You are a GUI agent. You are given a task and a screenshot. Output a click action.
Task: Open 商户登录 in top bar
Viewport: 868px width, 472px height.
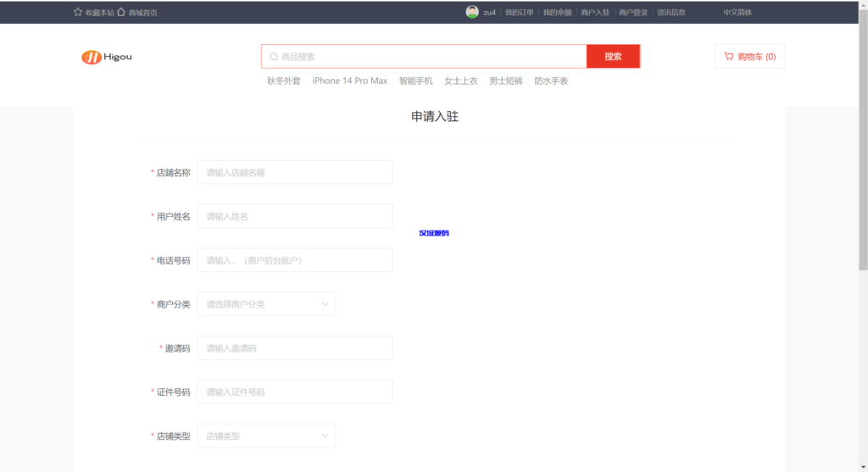[633, 12]
